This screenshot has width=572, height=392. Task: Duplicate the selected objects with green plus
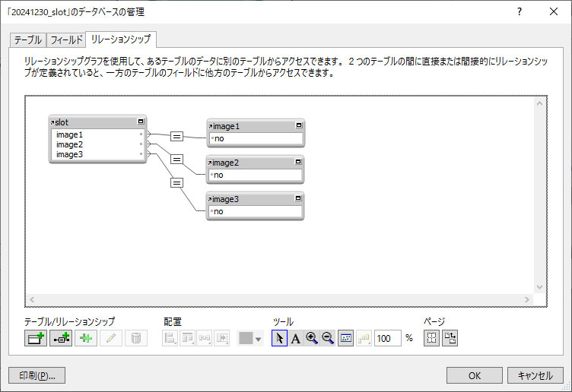pos(86,338)
